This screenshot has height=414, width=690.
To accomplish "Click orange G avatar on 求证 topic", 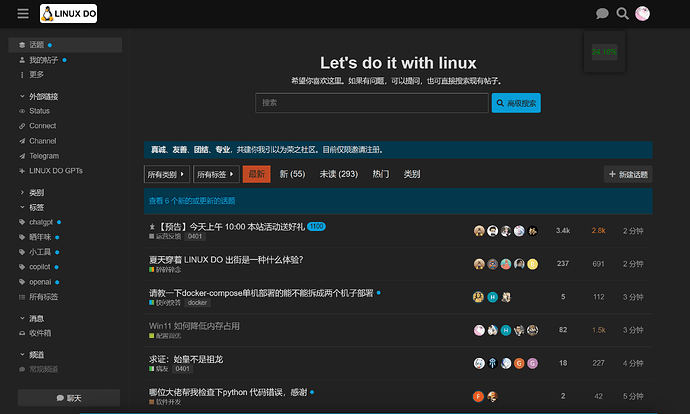I will (519, 363).
